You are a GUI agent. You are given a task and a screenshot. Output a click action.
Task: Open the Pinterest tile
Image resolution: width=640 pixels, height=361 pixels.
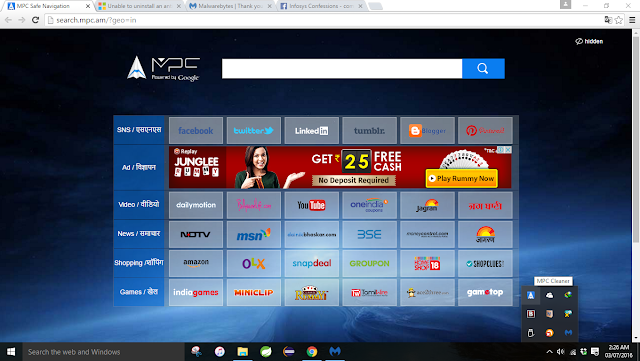pyautogui.click(x=485, y=131)
